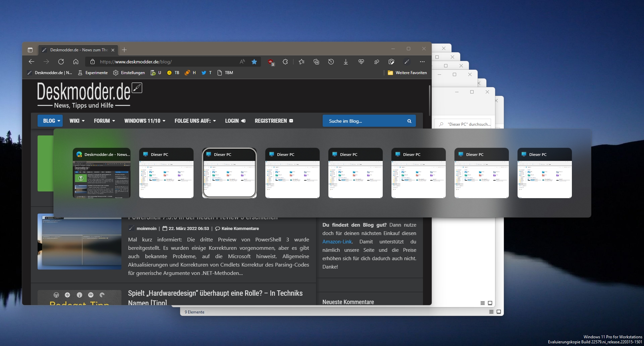Click the blog search magnifier icon
Screen dimensions: 644x346
click(x=409, y=121)
